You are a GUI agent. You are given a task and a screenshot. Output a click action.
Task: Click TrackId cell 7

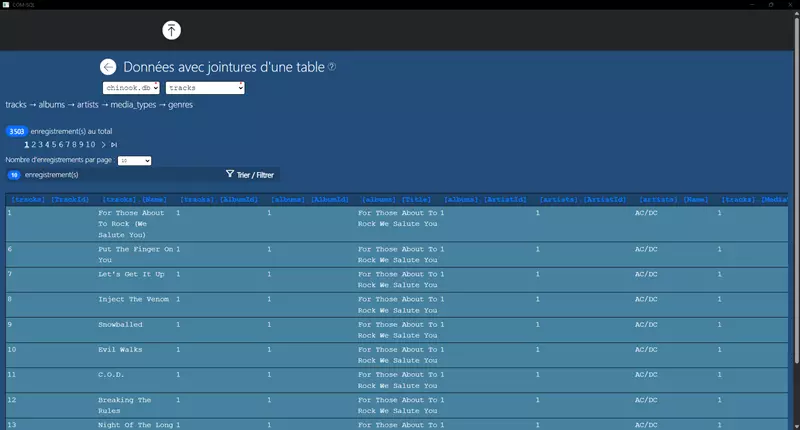pos(10,274)
